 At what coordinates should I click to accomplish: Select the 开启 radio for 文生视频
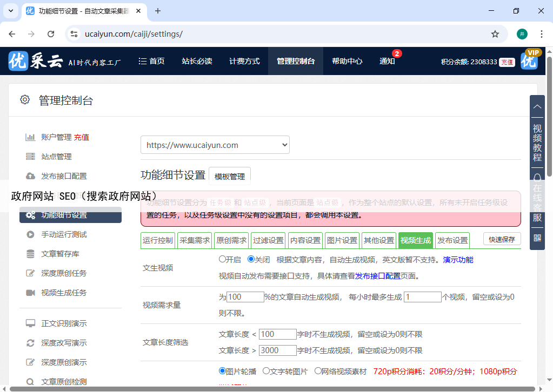222,259
